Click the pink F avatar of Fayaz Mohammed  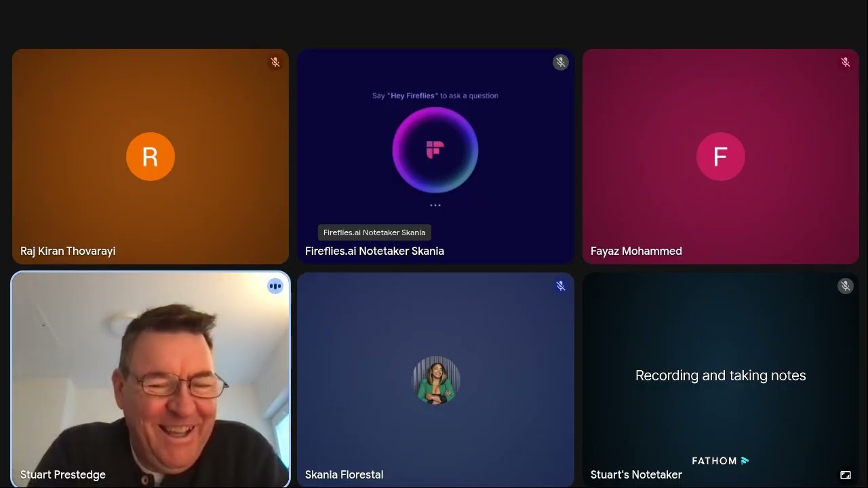(721, 157)
